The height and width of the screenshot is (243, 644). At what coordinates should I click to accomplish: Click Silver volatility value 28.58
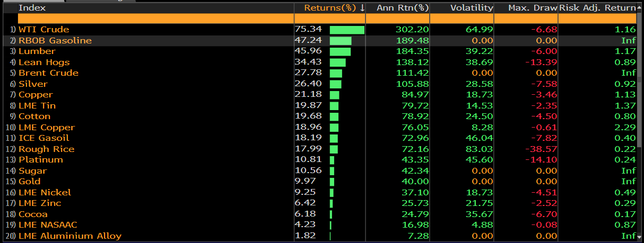tap(480, 84)
